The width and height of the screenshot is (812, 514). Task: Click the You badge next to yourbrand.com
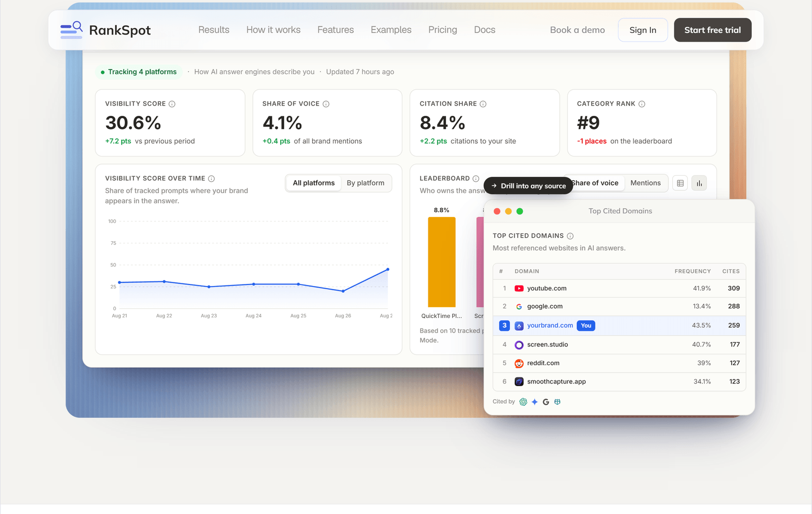(586, 326)
